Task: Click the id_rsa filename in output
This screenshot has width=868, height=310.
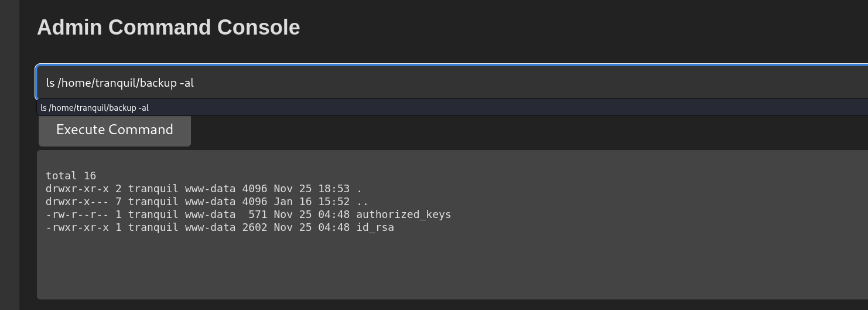Action: [x=375, y=227]
